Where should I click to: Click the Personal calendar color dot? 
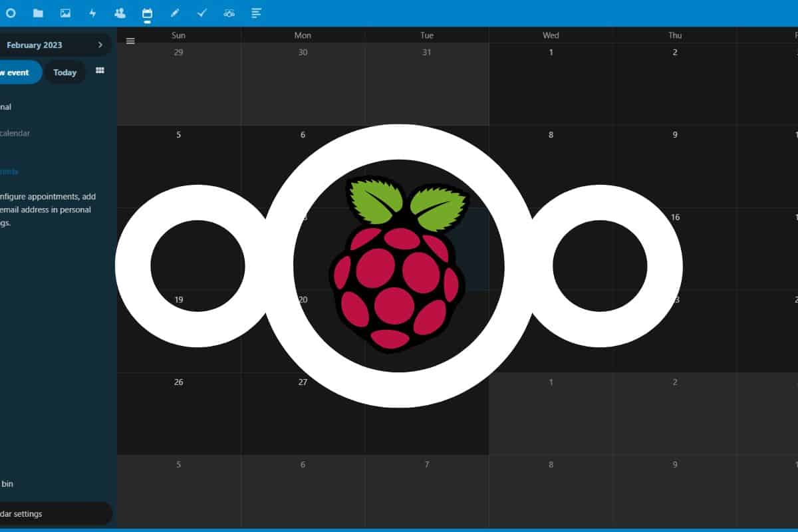tap(3, 106)
